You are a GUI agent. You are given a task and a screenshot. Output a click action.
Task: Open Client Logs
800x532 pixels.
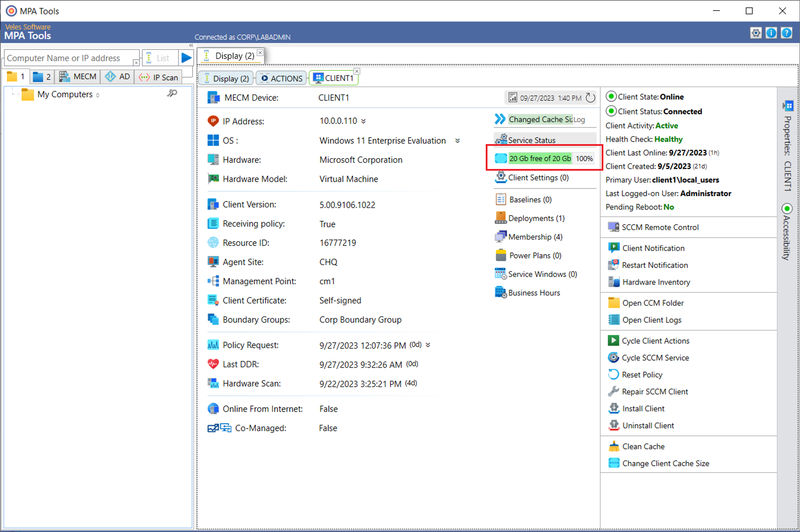645,320
